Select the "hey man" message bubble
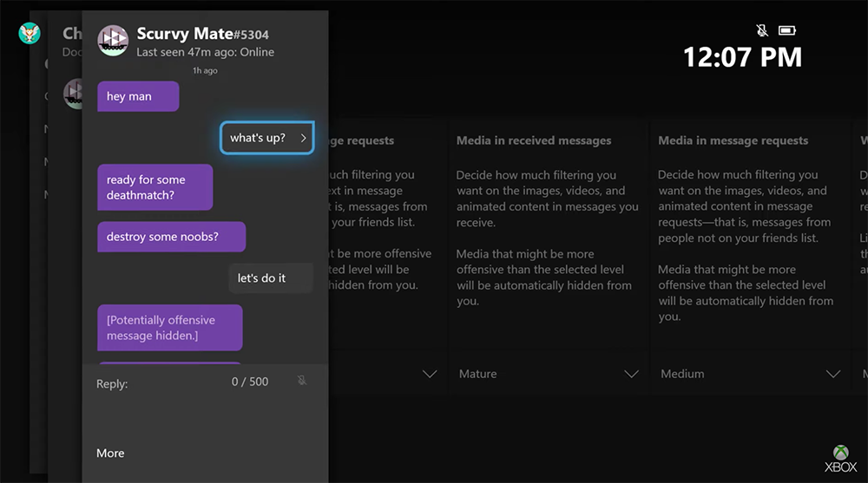868x483 pixels. pyautogui.click(x=138, y=96)
